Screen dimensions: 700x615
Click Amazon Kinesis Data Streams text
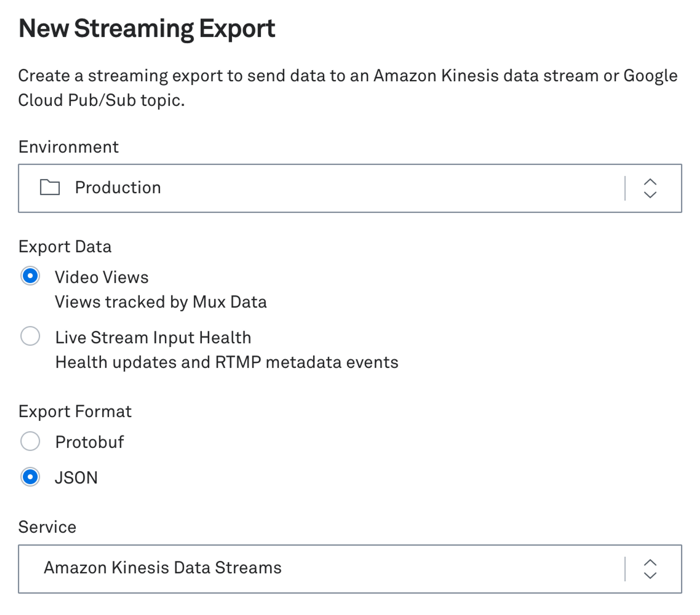pyautogui.click(x=163, y=568)
